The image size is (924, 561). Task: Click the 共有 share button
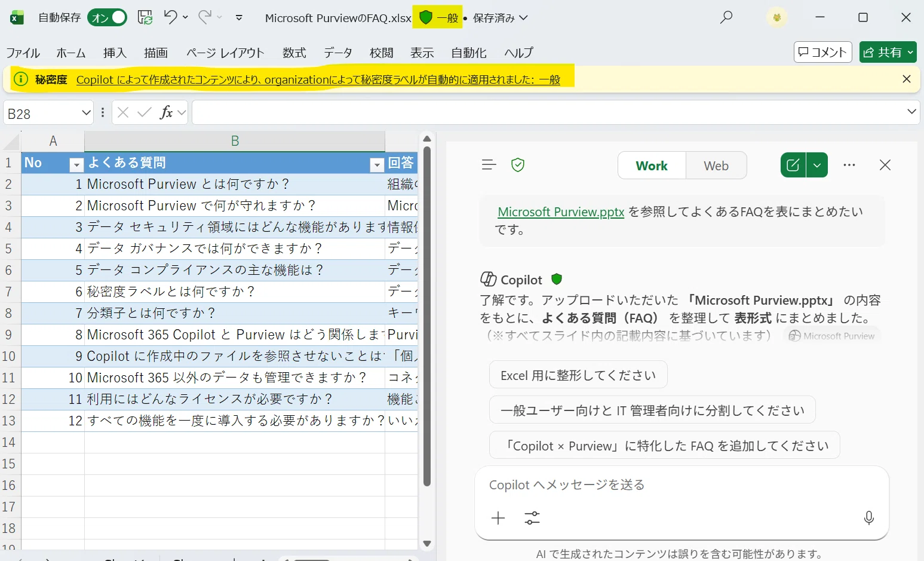click(888, 52)
